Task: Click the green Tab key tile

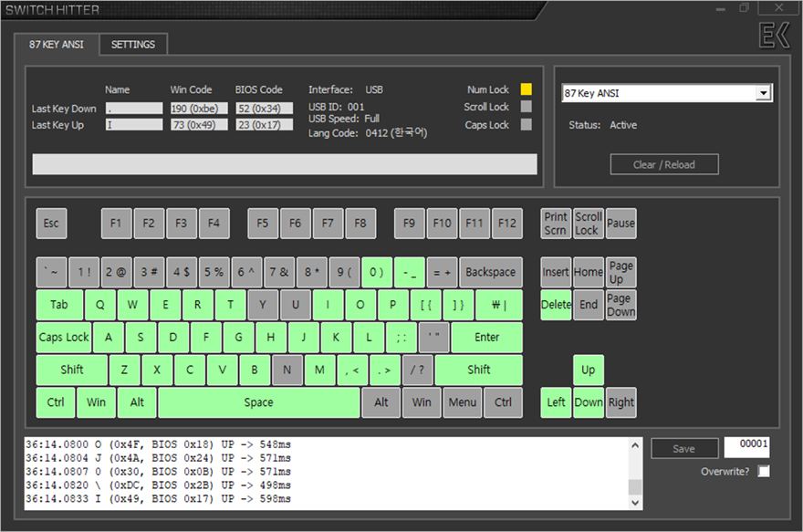Action: point(59,305)
